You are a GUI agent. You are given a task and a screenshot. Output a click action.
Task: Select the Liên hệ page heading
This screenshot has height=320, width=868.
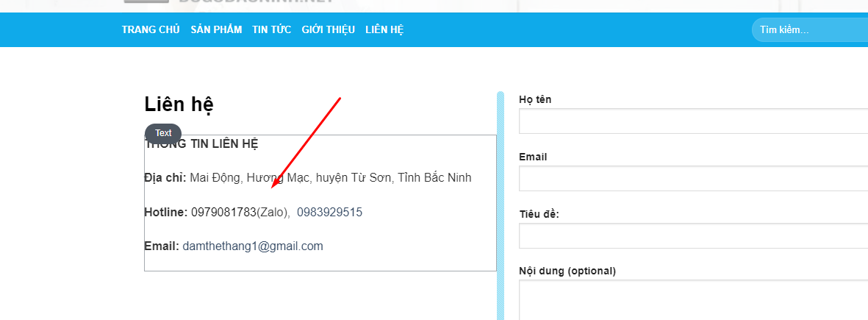click(x=179, y=105)
